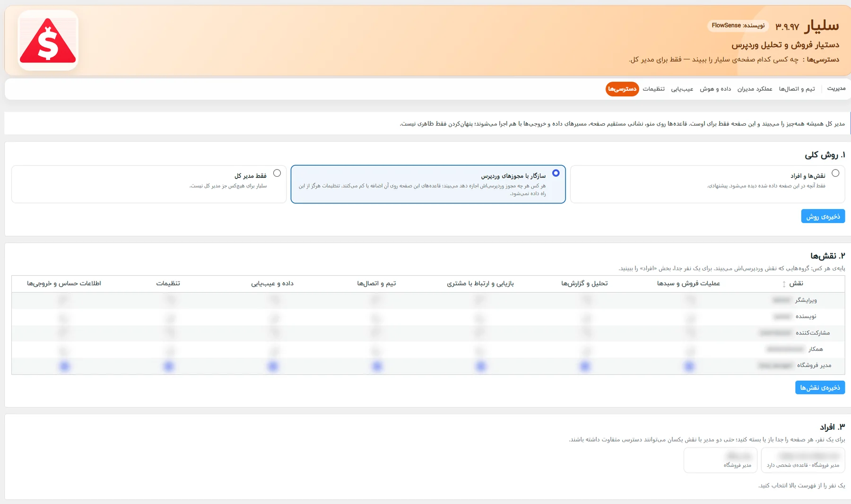Open the مدیریت tab
Image resolution: width=851 pixels, height=504 pixels.
pos(836,89)
